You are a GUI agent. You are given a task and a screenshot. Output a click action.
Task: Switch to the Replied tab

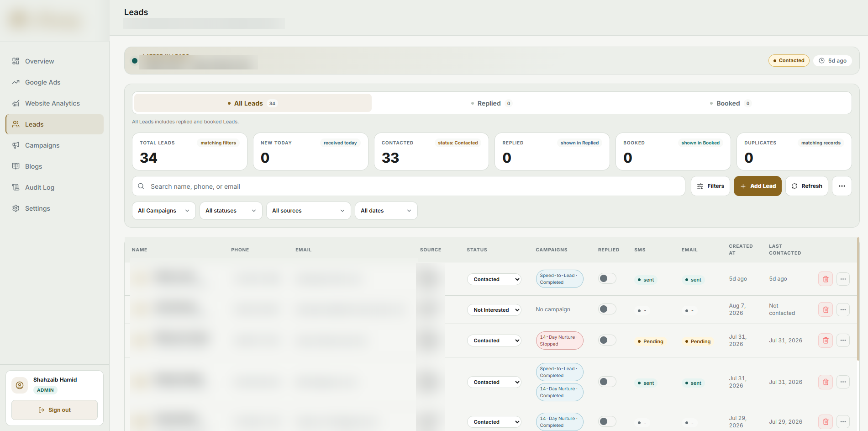491,103
